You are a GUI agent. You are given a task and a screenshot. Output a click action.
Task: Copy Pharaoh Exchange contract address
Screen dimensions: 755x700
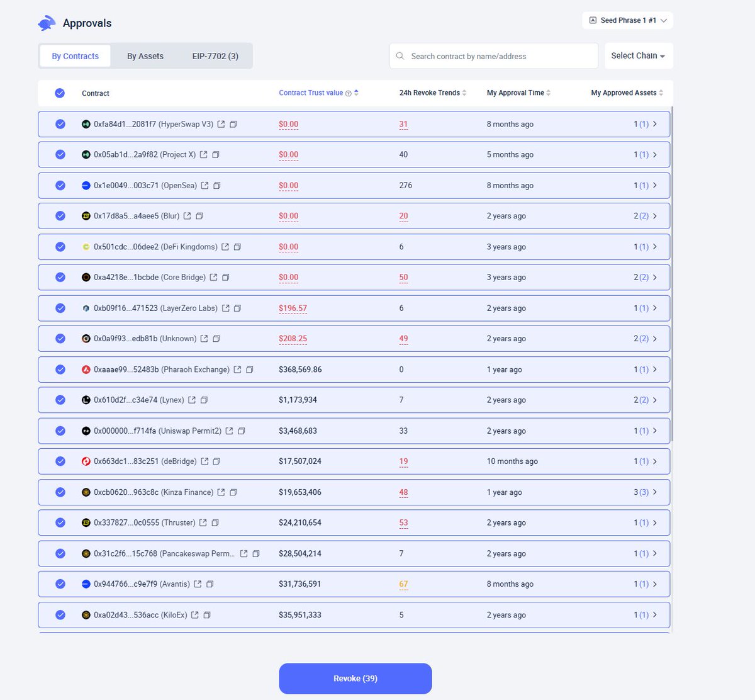coord(249,370)
